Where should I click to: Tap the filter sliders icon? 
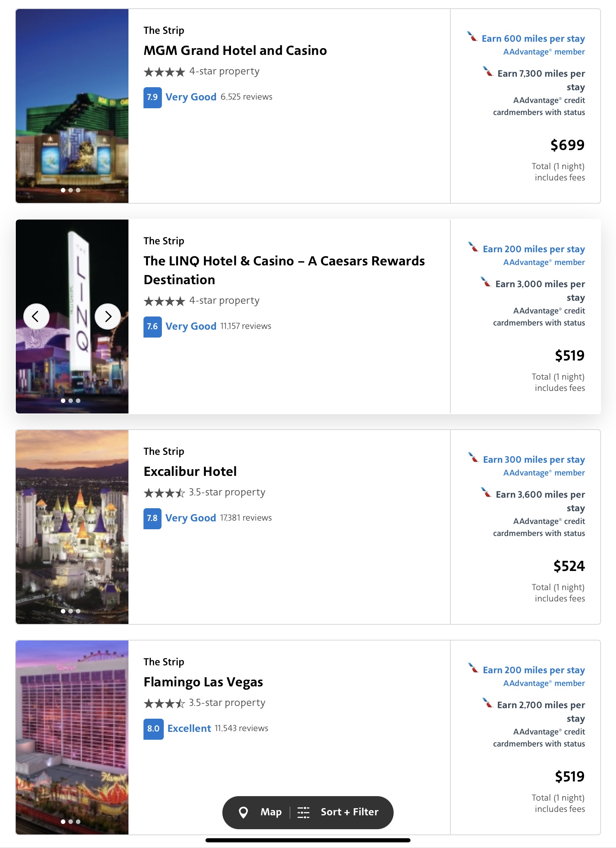click(303, 812)
